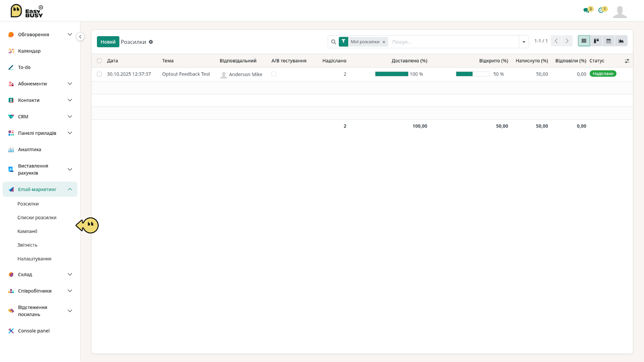Toggle the A/B тестування checkbox in the row
Screen dimensions: 644x362
click(274, 74)
